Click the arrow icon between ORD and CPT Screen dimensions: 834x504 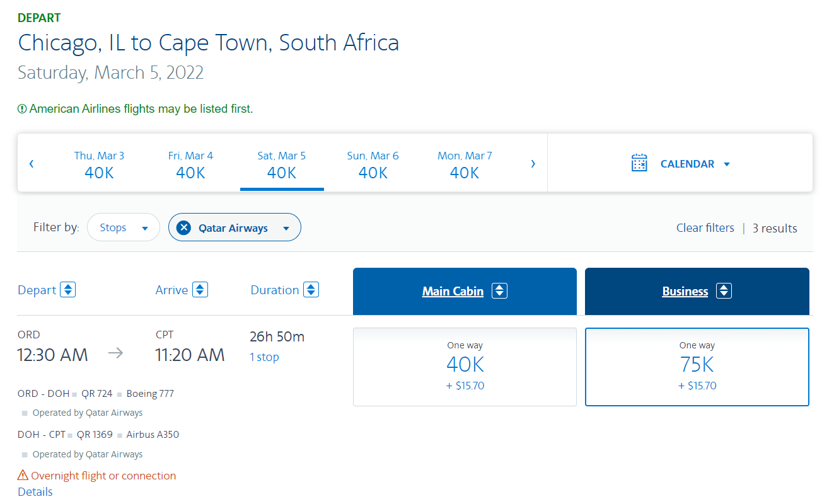pos(116,354)
